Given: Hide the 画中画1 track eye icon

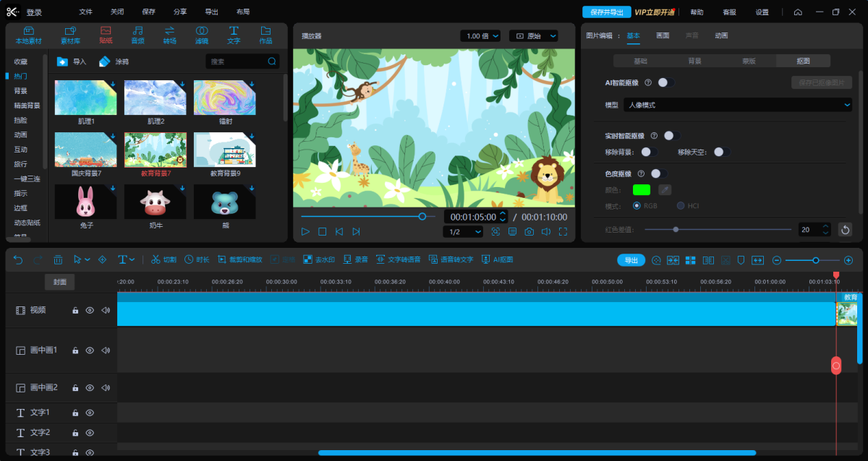Looking at the screenshot, I should coord(90,350).
